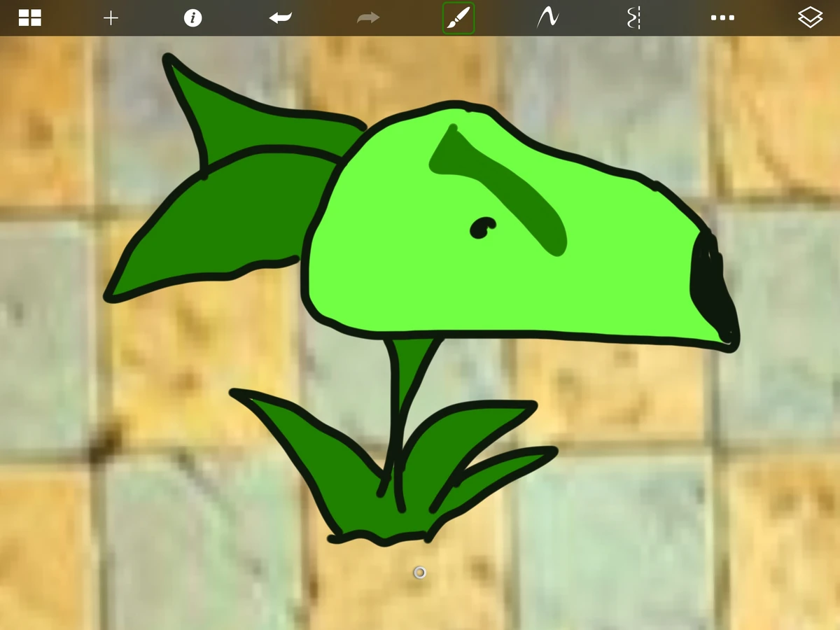Open the sketch gallery grid
The image size is (840, 630).
pos(29,17)
